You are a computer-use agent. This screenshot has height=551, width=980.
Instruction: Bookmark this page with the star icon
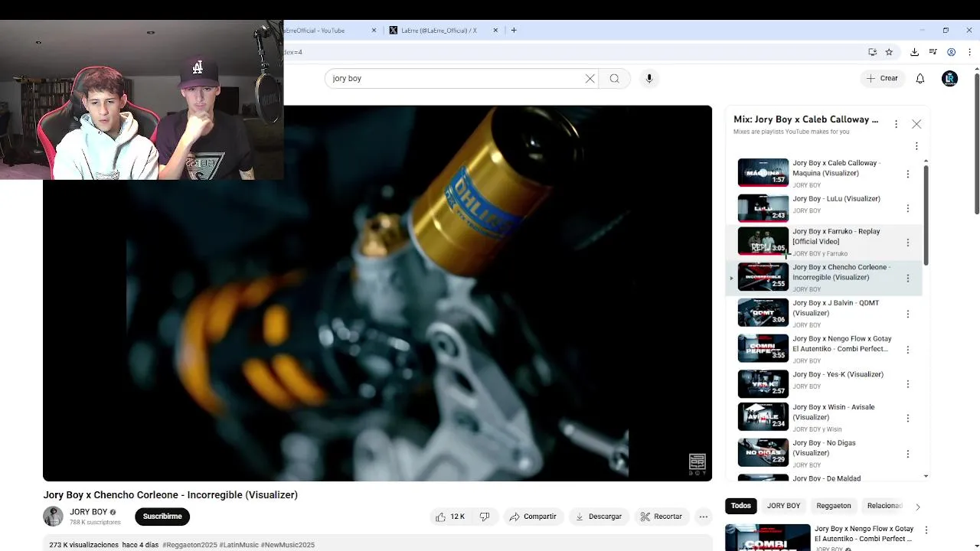pyautogui.click(x=889, y=52)
